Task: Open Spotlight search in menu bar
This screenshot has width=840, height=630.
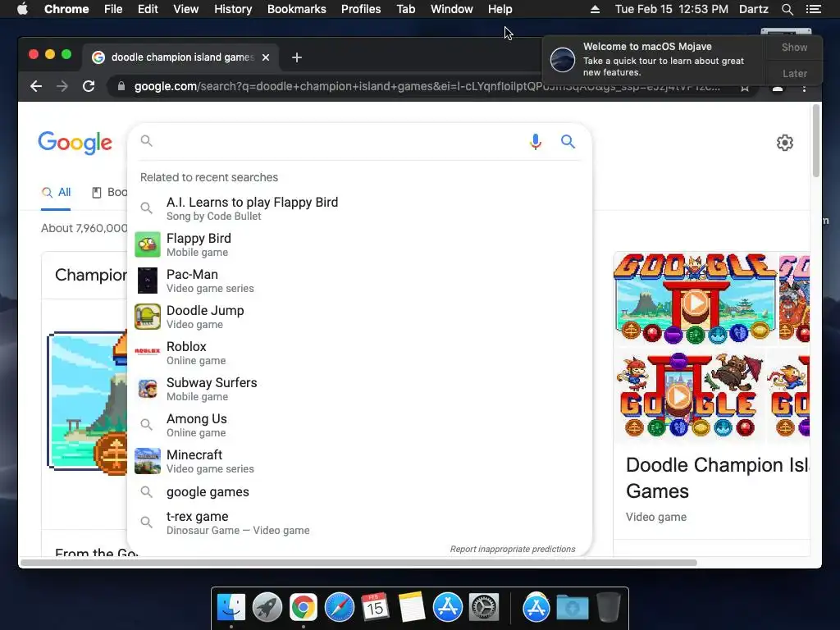Action: coord(787,9)
